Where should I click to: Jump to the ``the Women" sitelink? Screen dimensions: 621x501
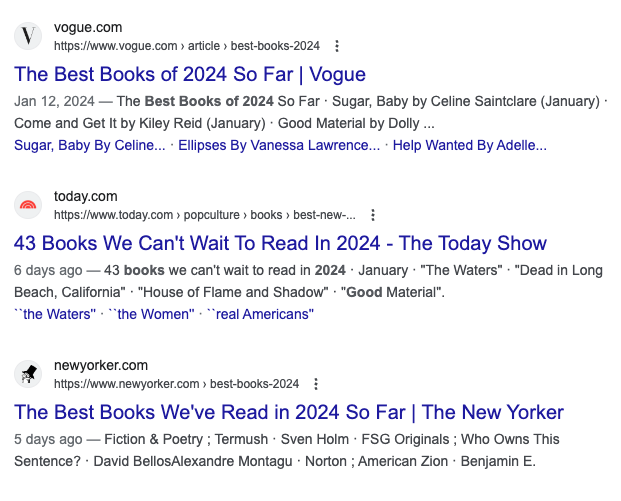pos(152,314)
